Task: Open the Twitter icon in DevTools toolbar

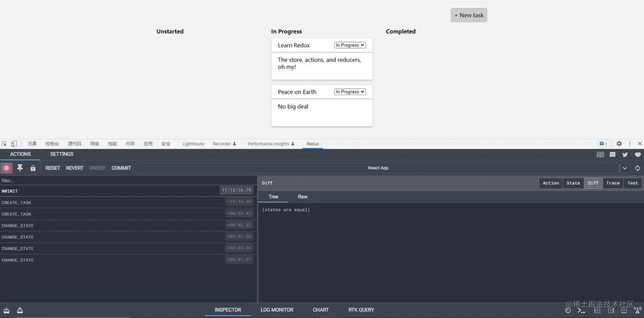Action: (x=625, y=155)
